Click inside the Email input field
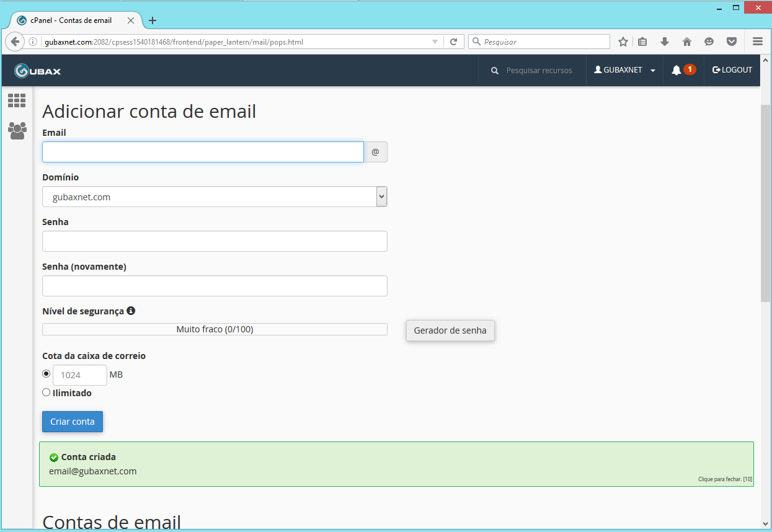 pyautogui.click(x=203, y=152)
